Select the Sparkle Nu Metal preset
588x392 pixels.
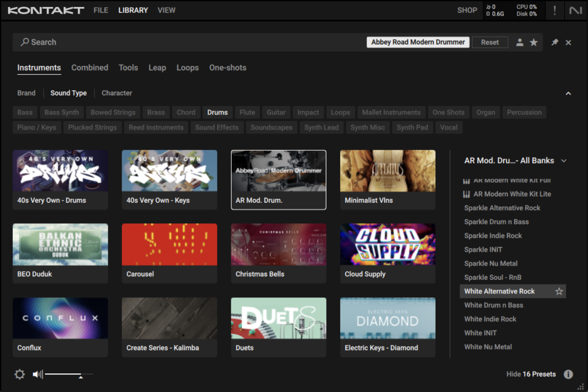pyautogui.click(x=513, y=263)
